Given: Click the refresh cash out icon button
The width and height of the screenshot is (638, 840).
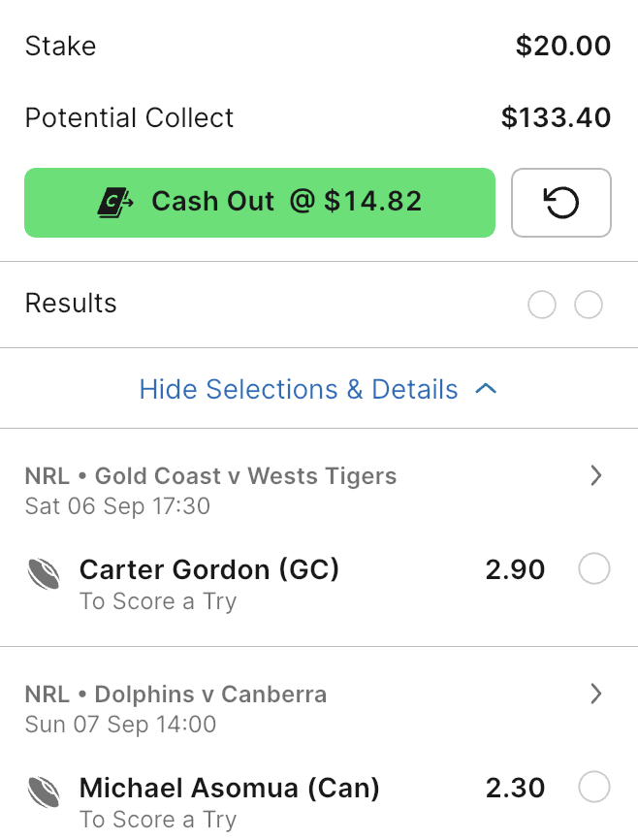Looking at the screenshot, I should point(560,203).
